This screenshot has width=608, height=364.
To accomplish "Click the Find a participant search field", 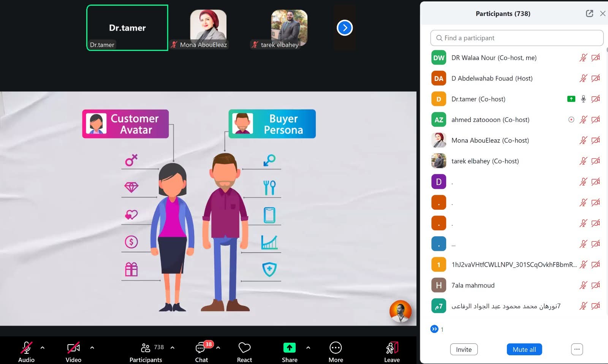I will (x=517, y=38).
